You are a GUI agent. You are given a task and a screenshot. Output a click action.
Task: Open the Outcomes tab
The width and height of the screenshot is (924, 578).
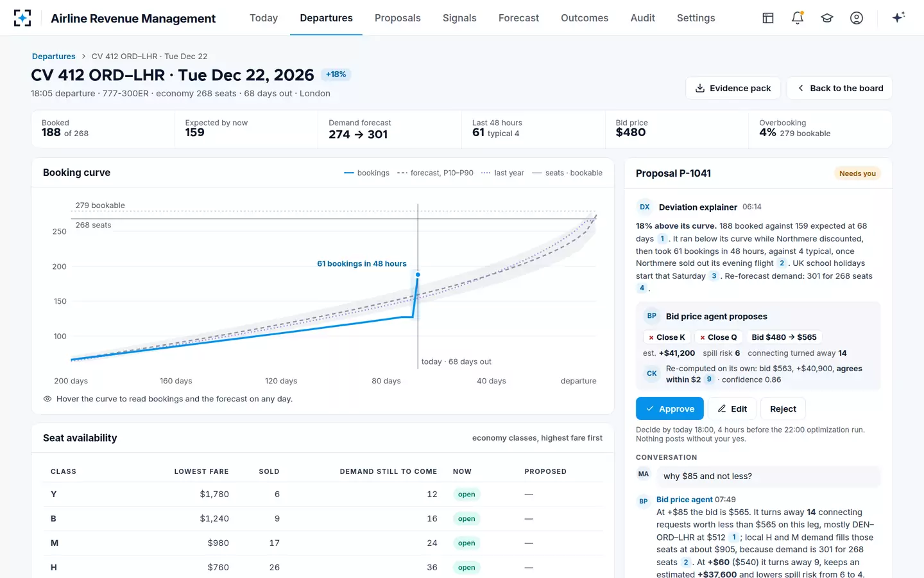pos(585,18)
